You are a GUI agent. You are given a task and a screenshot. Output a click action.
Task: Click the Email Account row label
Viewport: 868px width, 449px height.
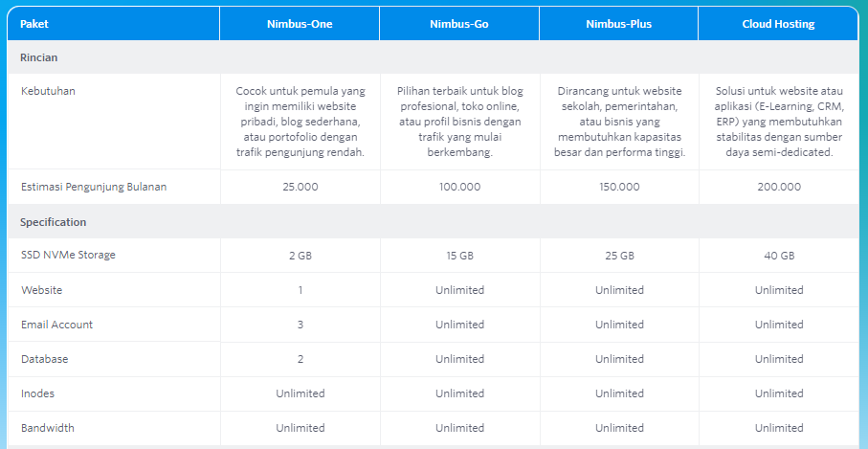coord(57,325)
